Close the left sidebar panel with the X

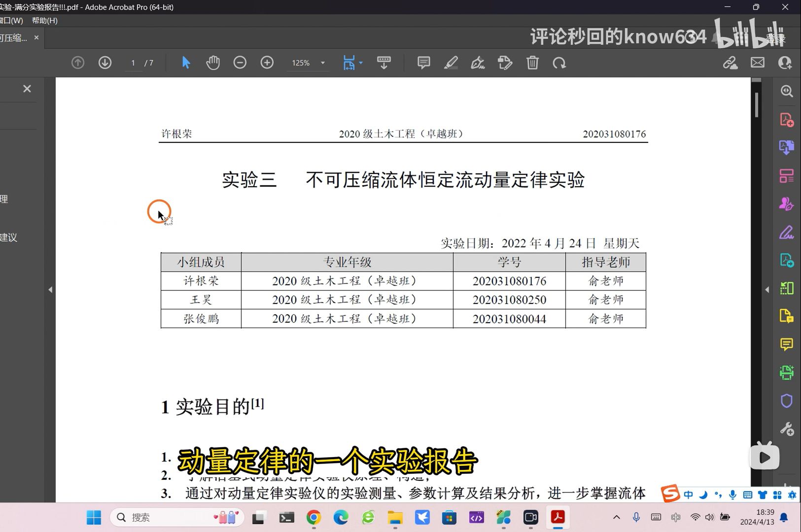click(27, 89)
